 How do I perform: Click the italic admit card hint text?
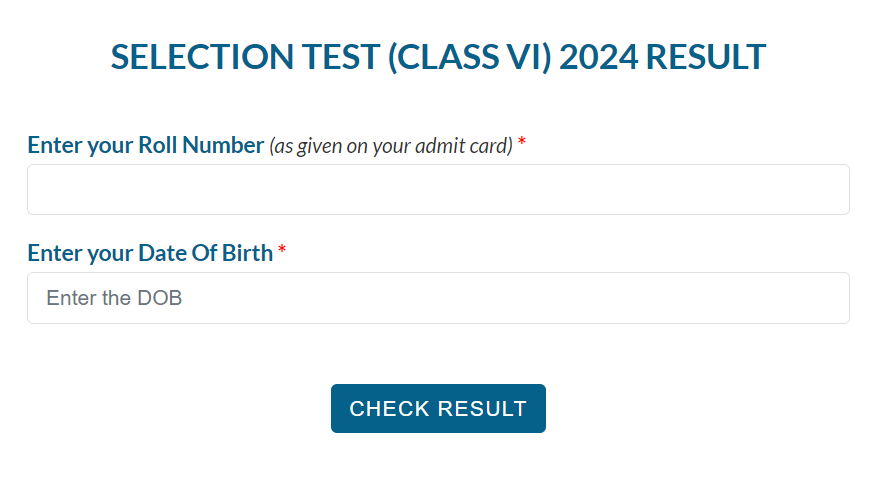(391, 146)
